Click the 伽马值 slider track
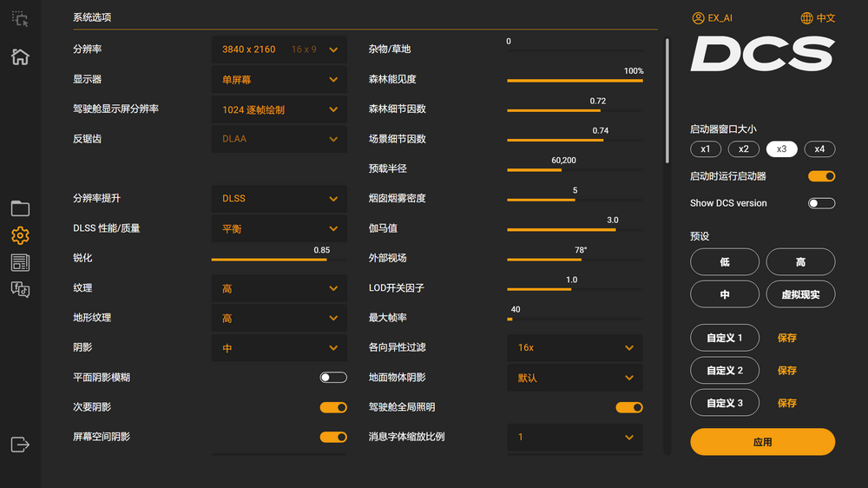 [575, 230]
